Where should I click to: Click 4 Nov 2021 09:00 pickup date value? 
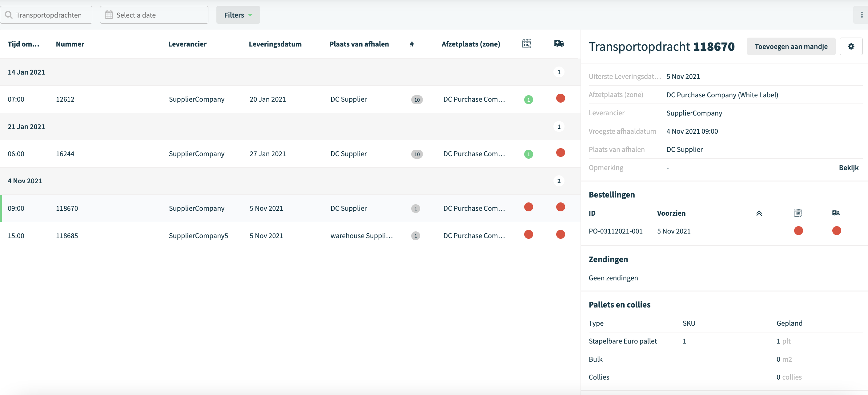pyautogui.click(x=692, y=131)
